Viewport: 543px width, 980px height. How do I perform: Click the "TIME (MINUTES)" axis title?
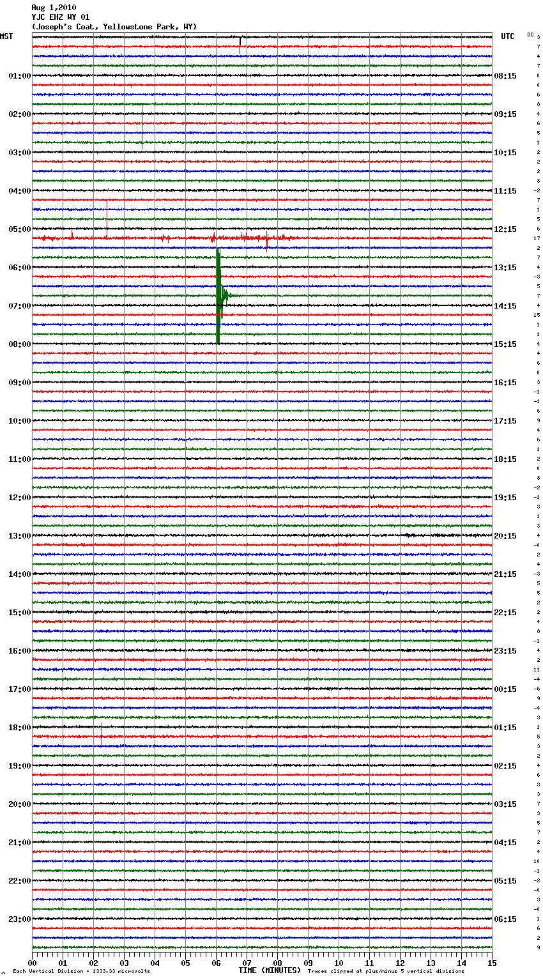point(270,970)
